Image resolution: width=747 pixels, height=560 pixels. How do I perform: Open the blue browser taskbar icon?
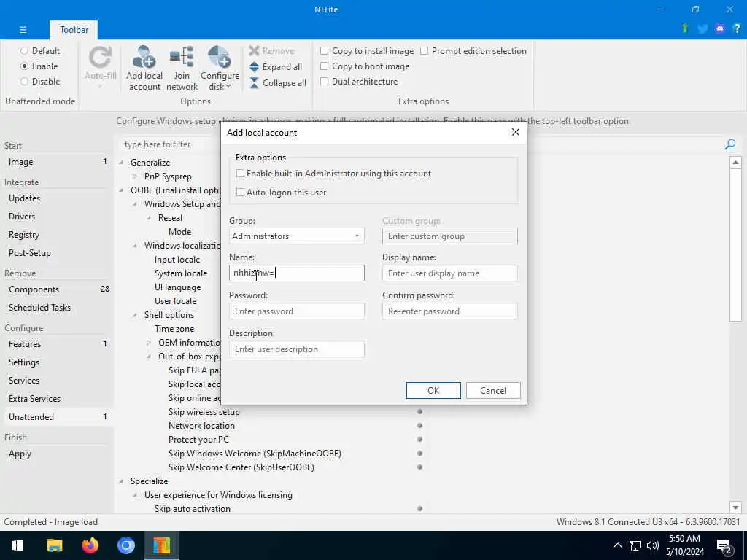tap(125, 545)
